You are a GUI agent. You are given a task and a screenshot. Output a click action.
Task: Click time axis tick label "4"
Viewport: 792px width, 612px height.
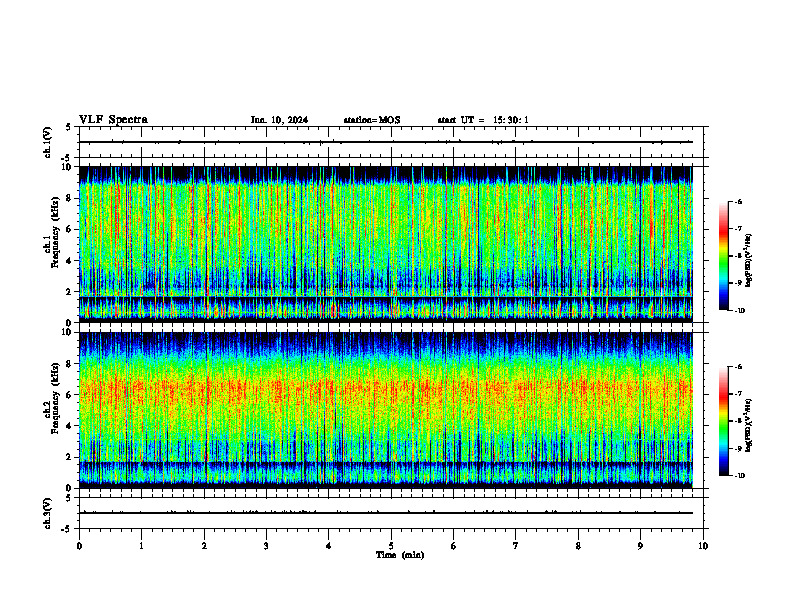[329, 546]
